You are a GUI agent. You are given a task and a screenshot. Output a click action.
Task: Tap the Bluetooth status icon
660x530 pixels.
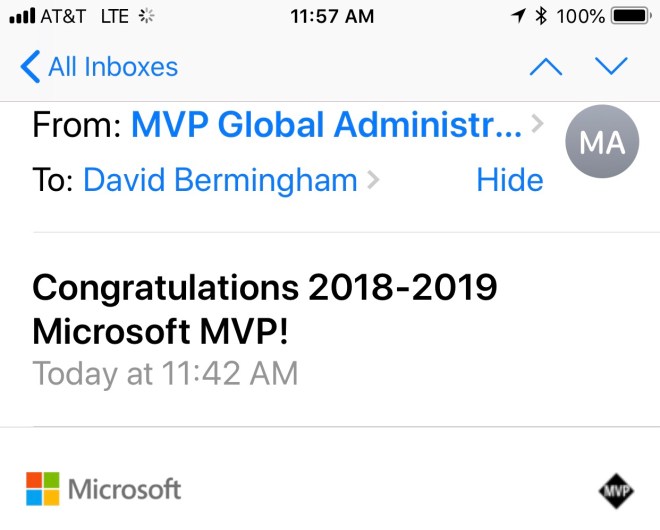coord(541,16)
